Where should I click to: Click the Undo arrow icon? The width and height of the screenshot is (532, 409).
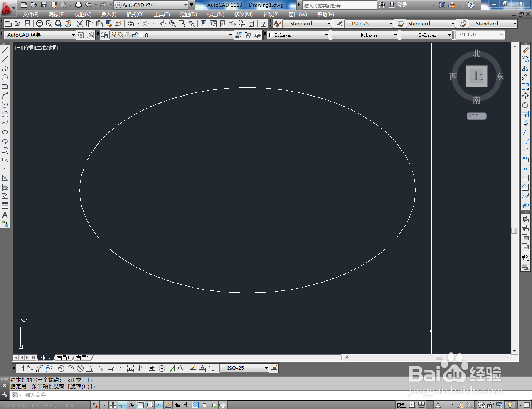[131, 24]
